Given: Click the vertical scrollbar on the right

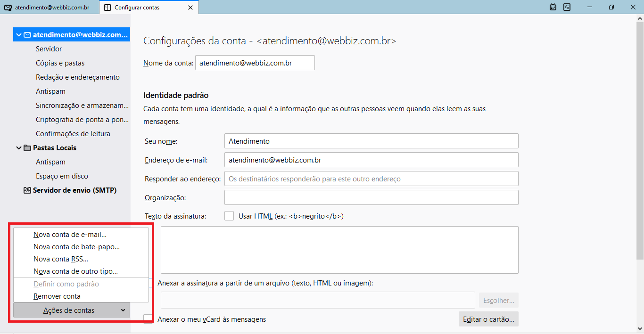Looking at the screenshot, I should pyautogui.click(x=640, y=141).
